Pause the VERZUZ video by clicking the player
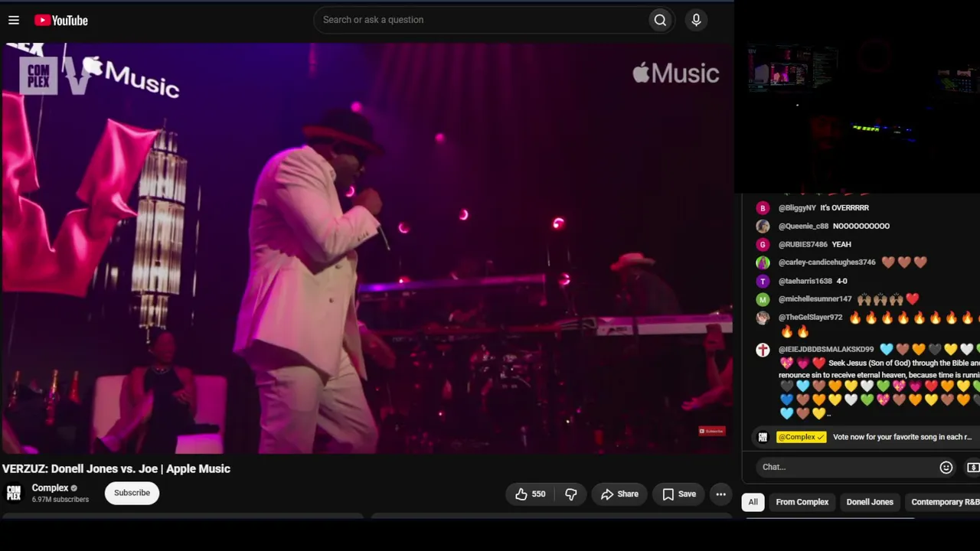The width and height of the screenshot is (980, 551). (x=367, y=249)
